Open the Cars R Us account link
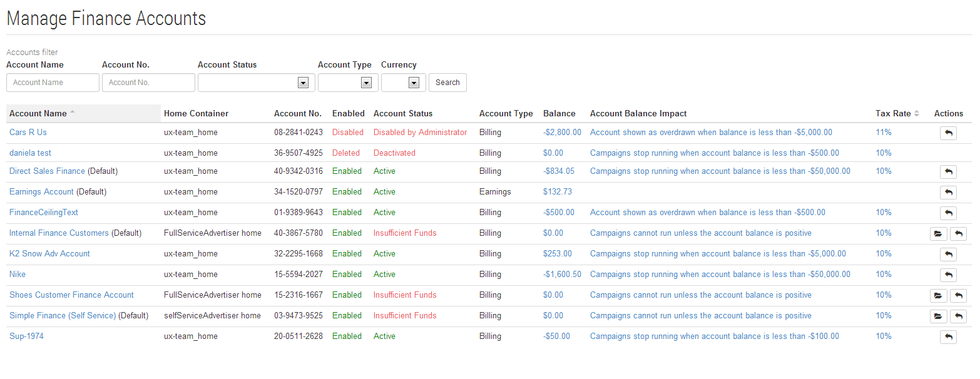Image resolution: width=980 pixels, height=379 pixels. click(28, 133)
